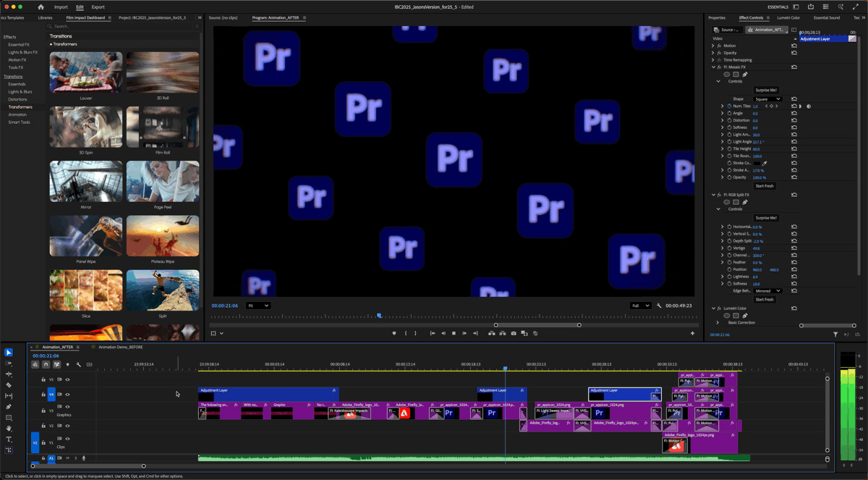The image size is (868, 480).
Task: Select the Rectangle tool
Action: click(9, 418)
